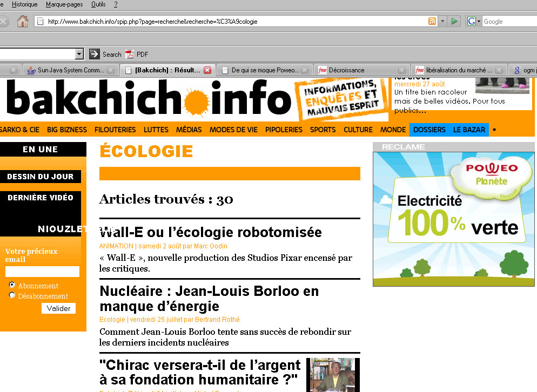Click DERNIÈRE VIDÉO sidebar button
Image resolution: width=537 pixels, height=392 pixels.
coord(41,198)
